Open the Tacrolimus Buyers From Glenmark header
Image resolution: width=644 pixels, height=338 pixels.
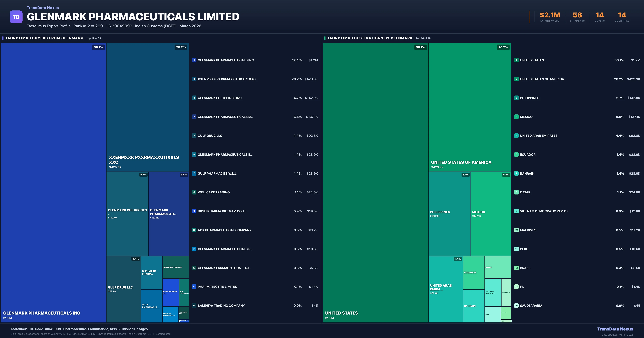point(44,38)
